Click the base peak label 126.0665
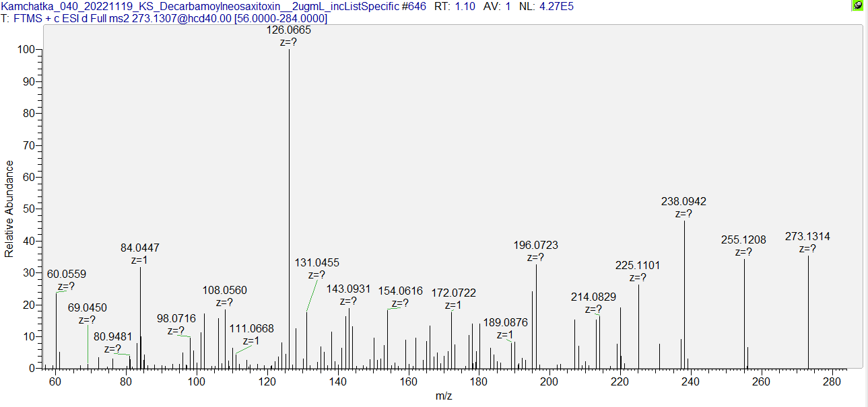 pos(289,30)
